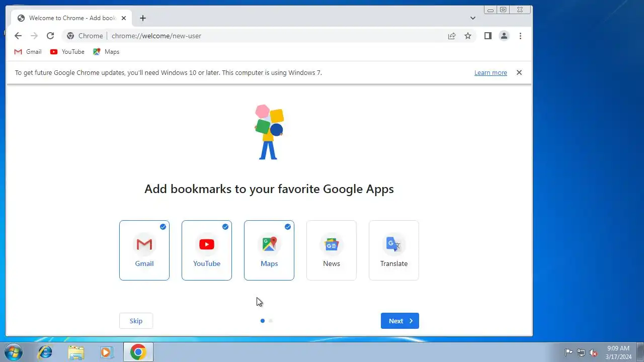The height and width of the screenshot is (362, 644).
Task: Dismiss the Windows 7 update notice
Action: coord(519,72)
